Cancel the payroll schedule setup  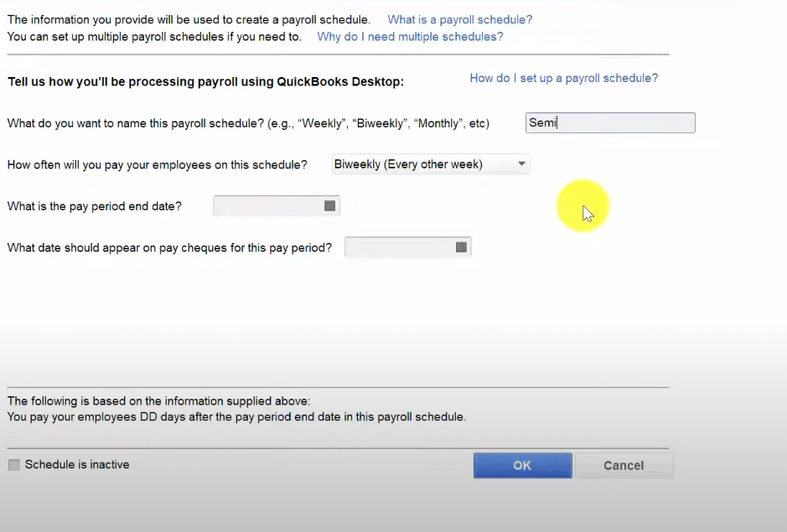pos(624,465)
